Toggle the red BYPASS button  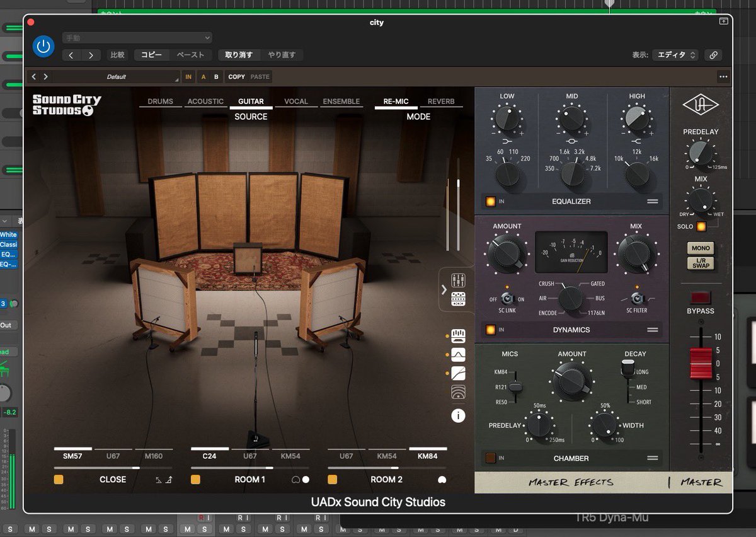(700, 297)
